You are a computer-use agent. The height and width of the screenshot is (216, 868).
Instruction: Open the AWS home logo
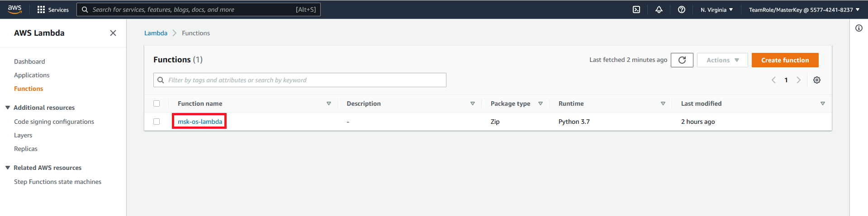tap(14, 9)
